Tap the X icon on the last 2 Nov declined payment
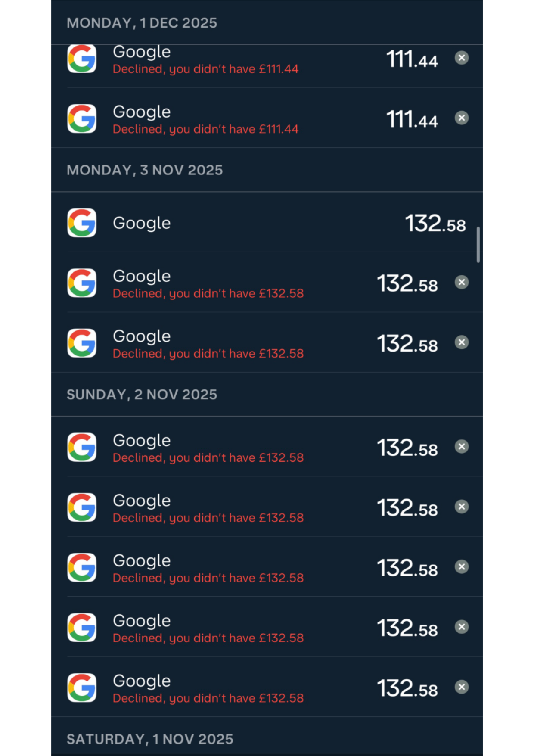 click(462, 687)
